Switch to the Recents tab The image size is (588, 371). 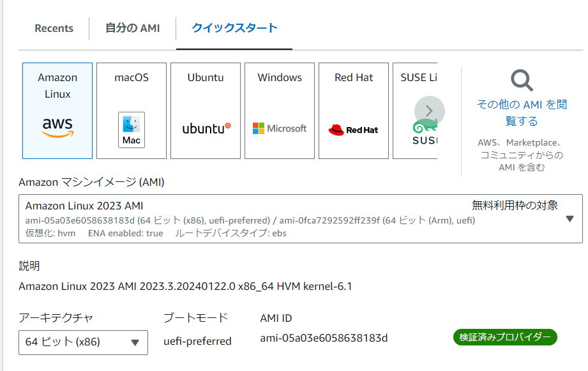click(54, 28)
